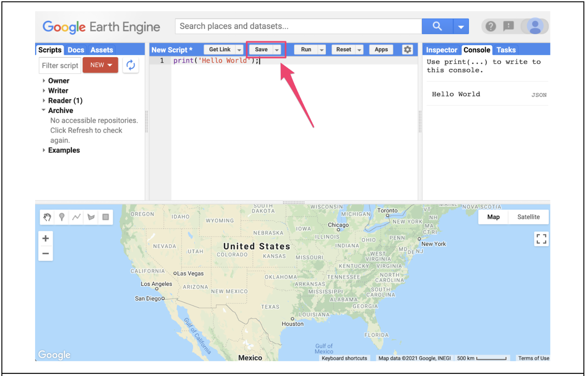The image size is (588, 376).
Task: Open the Docs tab
Action: pos(76,50)
